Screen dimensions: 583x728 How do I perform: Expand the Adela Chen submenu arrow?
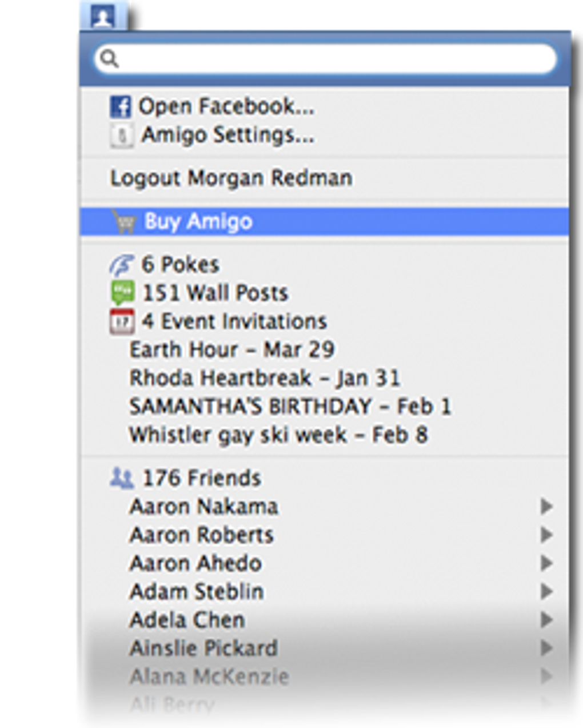546,619
